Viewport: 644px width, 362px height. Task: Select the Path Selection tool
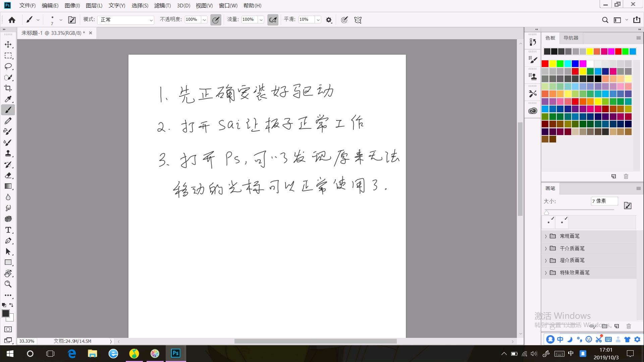click(x=8, y=252)
